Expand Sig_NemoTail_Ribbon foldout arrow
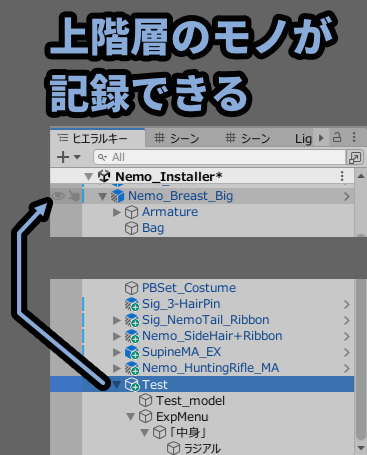 click(x=116, y=320)
